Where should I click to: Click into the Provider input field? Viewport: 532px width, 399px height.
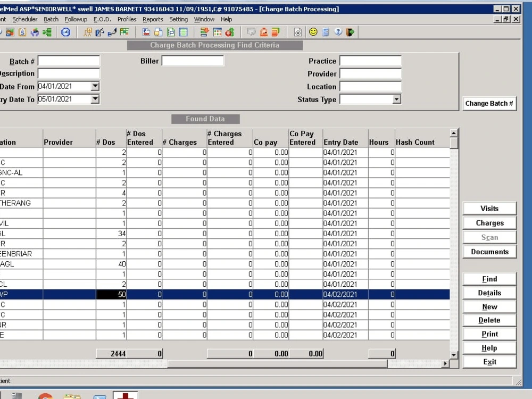coord(370,73)
